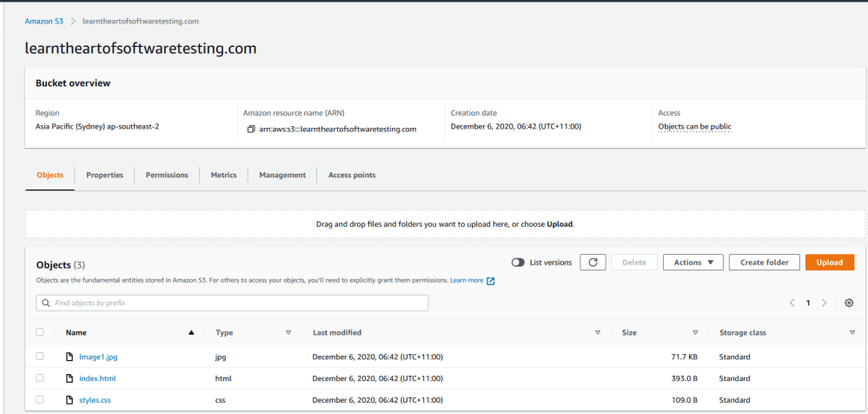The height and width of the screenshot is (414, 868).
Task: Sort objects by Storage class column arrow
Action: coord(852,332)
